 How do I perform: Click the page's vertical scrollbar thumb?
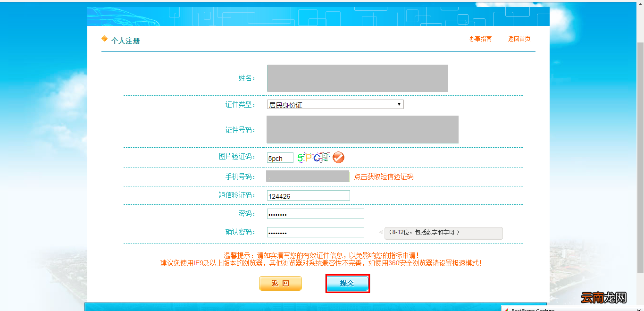tap(640, 156)
